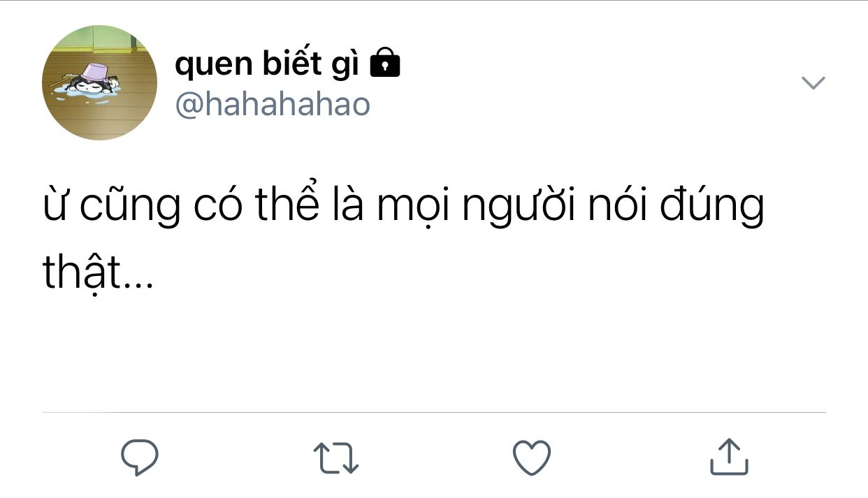868x498 pixels.
Task: Retweet this tweet
Action: (336, 458)
